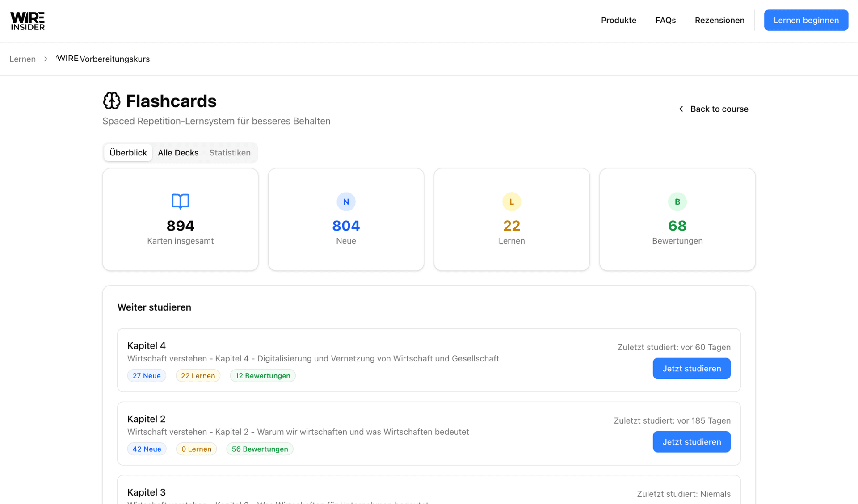Click Jetzt studieren for Kapitel 4
The height and width of the screenshot is (504, 858).
pos(691,369)
